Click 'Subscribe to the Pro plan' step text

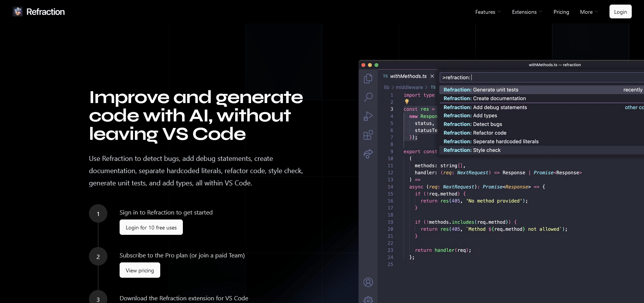click(182, 255)
